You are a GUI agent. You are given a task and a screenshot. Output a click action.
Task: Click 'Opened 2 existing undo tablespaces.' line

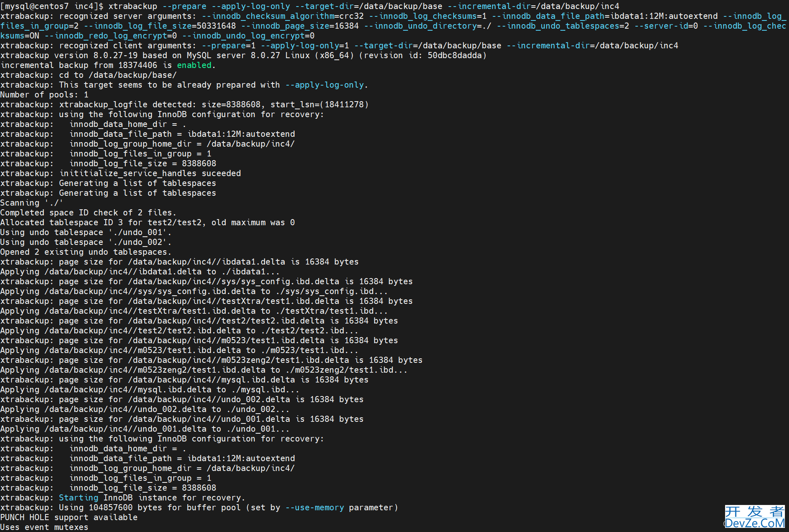pyautogui.click(x=86, y=252)
